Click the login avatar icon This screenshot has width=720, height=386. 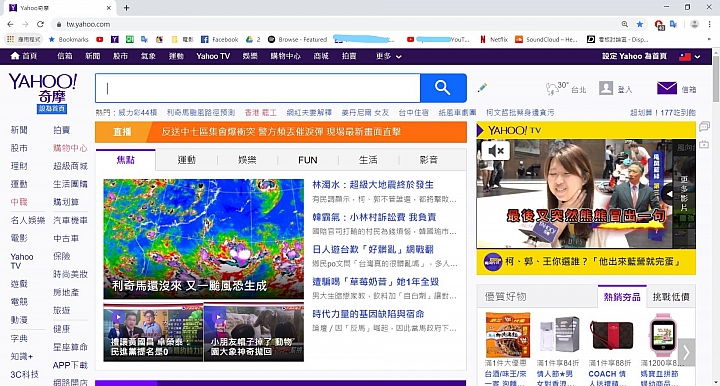click(606, 88)
